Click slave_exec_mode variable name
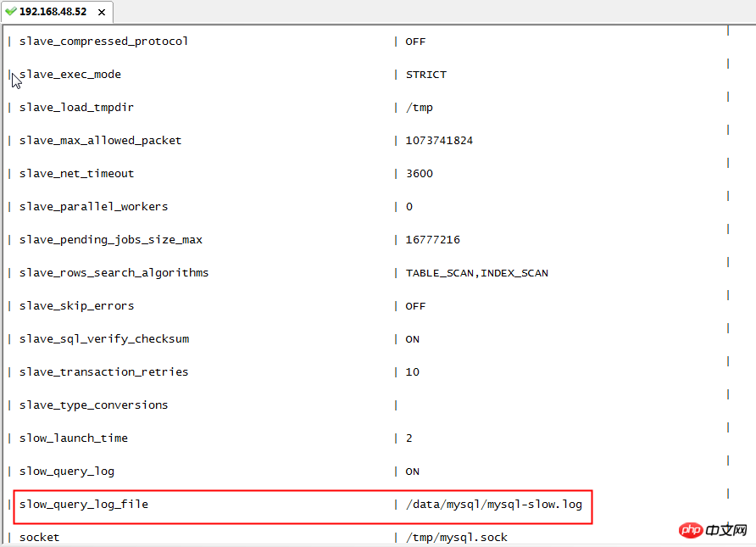Screen dimensions: 756x547 pos(70,75)
